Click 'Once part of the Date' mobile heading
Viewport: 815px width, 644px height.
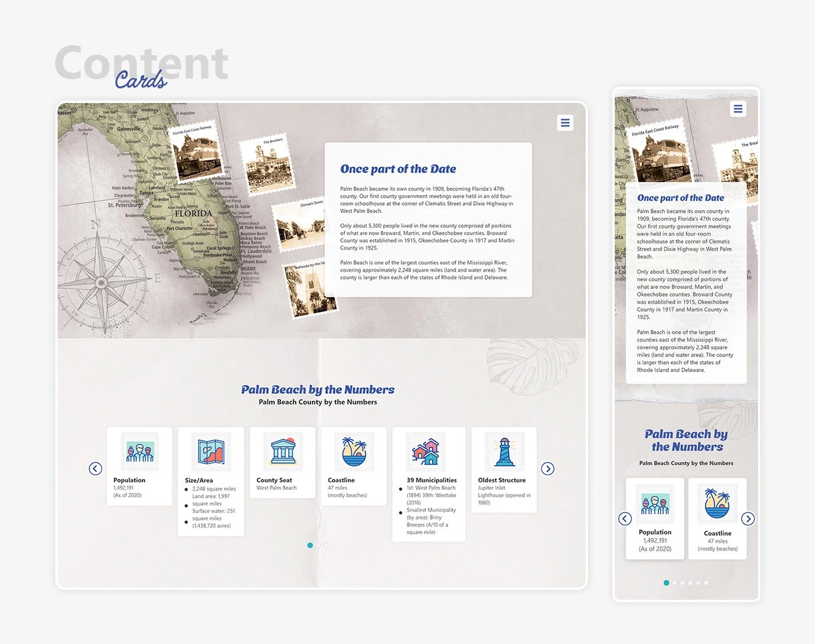[x=681, y=198]
